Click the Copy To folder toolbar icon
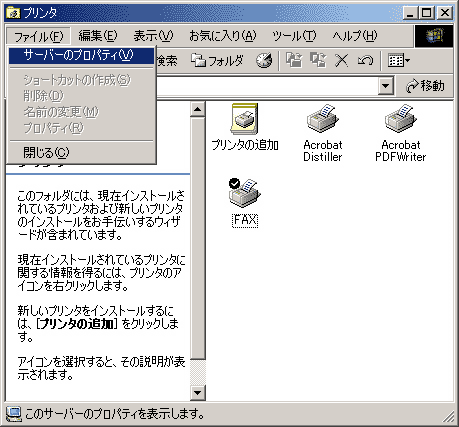Screen dimensions: 459x427 318,61
